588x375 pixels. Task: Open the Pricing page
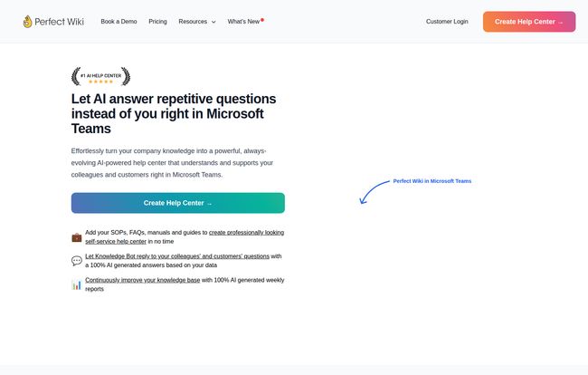click(x=157, y=22)
